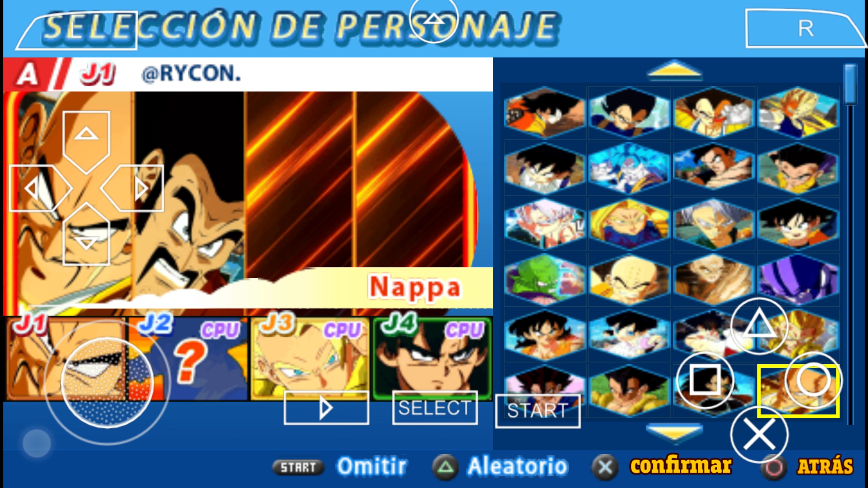Tap the START overlay button
Viewport: 868px width, 488px height.
click(x=538, y=411)
